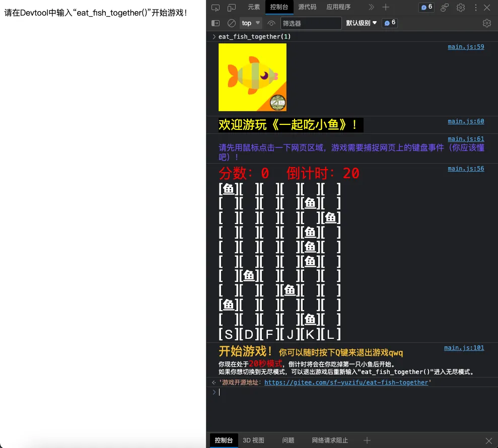The height and width of the screenshot is (448, 498).
Task: Select the inspect element cursor icon
Action: tap(217, 7)
